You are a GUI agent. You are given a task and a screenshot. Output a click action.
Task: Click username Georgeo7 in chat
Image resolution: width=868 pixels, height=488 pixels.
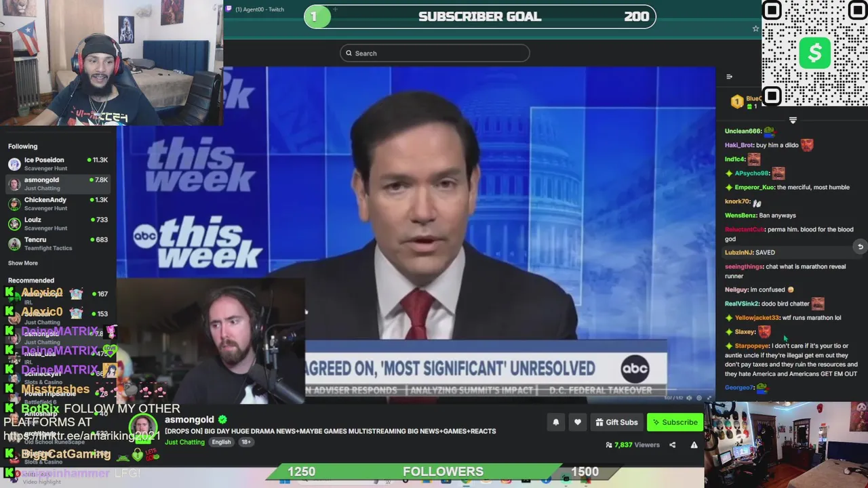click(739, 388)
